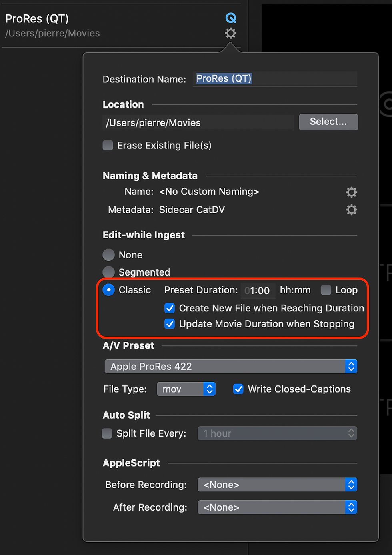Disable Write Closed-Captions option
The height and width of the screenshot is (555, 392).
tap(238, 389)
